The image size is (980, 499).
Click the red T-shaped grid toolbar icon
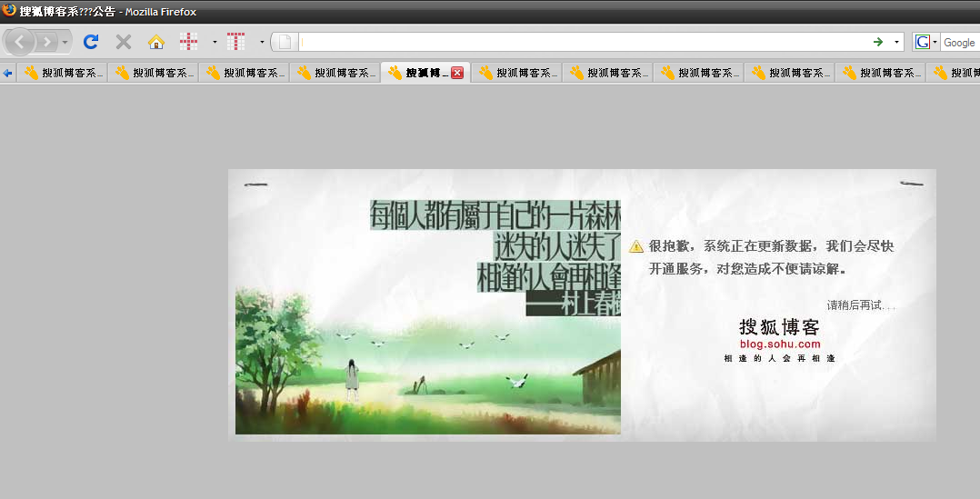pyautogui.click(x=235, y=42)
